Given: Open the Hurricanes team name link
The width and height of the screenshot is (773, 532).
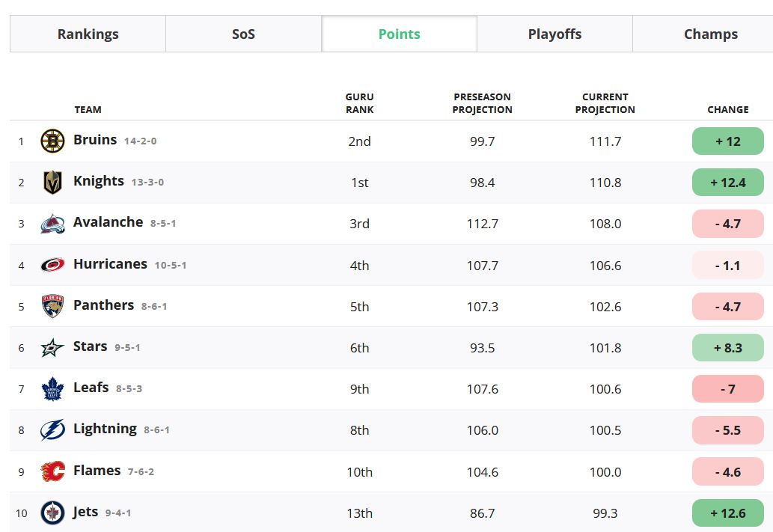Looking at the screenshot, I should coord(110,264).
